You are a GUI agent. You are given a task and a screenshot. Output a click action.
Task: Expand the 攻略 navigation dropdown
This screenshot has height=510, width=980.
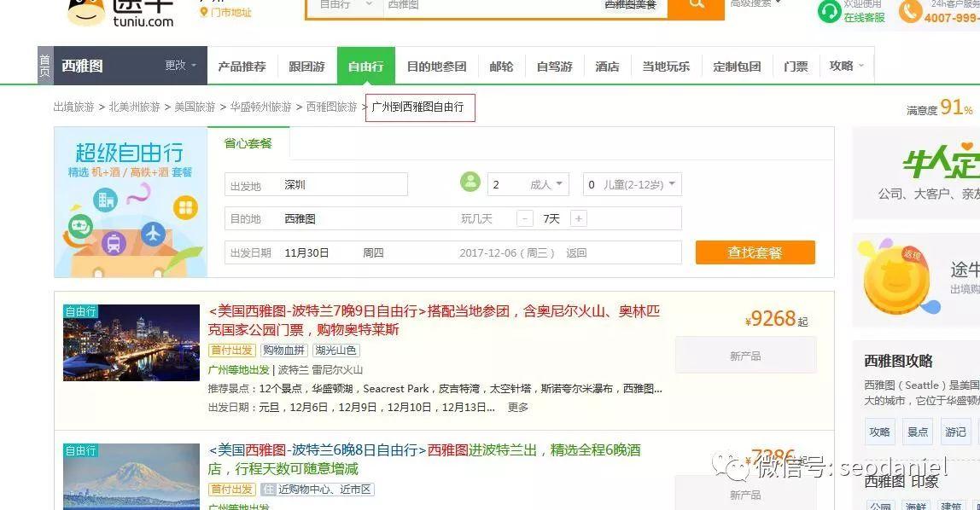(x=846, y=66)
